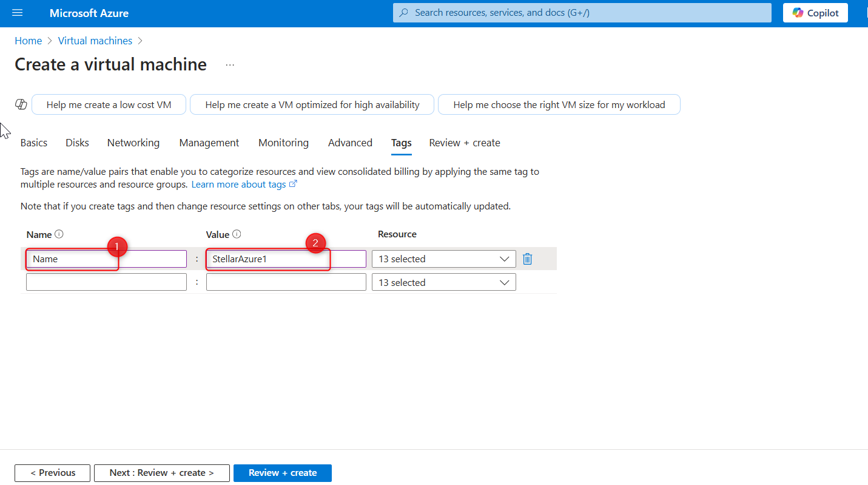Click the search resources input box

pos(582,13)
